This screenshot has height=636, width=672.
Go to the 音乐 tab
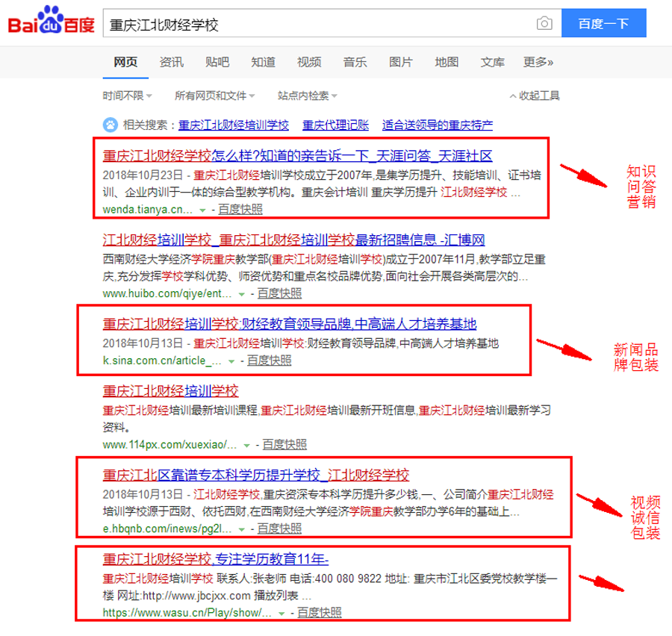click(355, 62)
